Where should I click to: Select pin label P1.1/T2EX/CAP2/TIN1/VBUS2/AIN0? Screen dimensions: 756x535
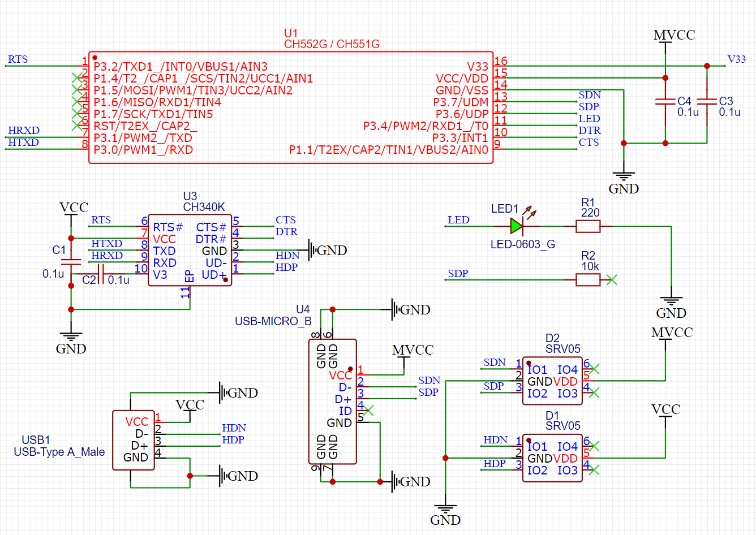coord(389,150)
